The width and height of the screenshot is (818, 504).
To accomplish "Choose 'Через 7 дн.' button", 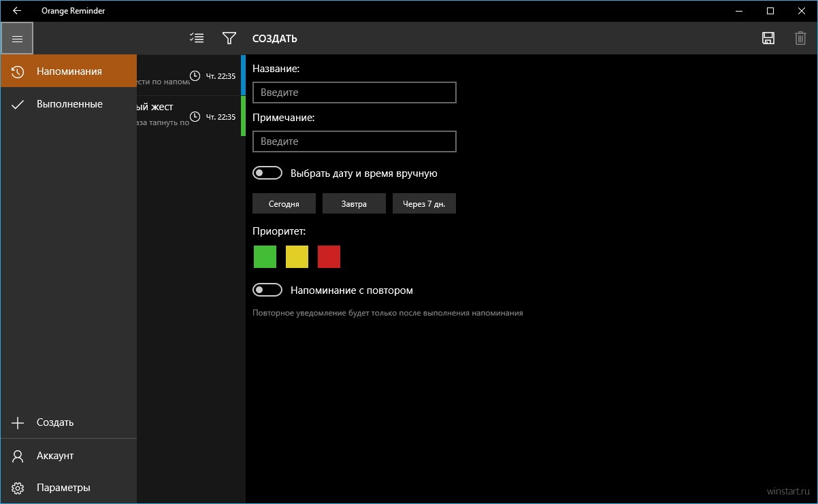I will point(424,203).
